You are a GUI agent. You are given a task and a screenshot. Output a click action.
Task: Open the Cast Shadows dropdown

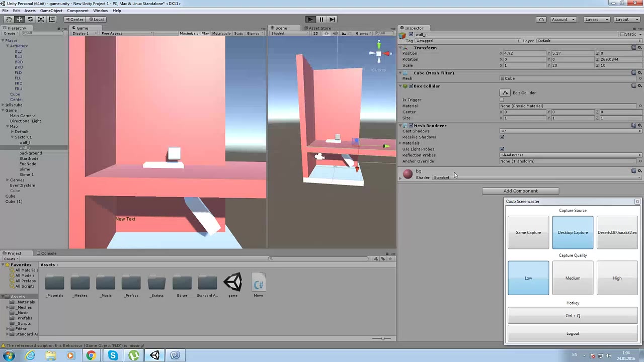(x=571, y=131)
